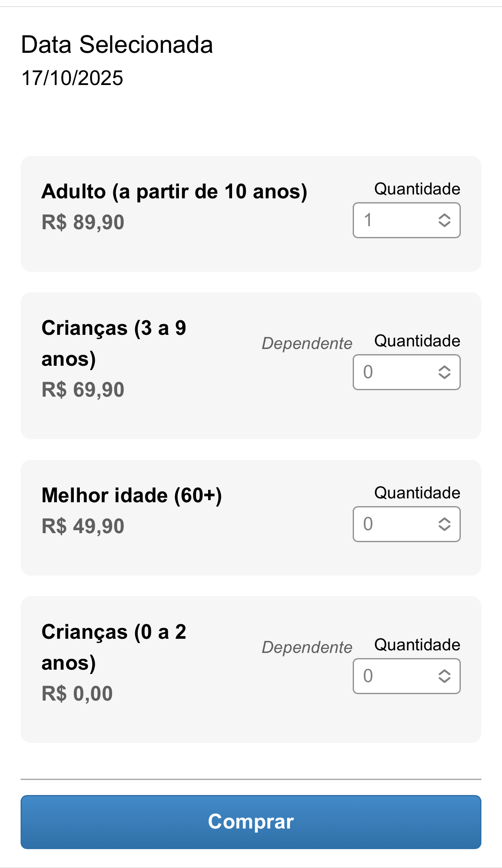502x868 pixels.
Task: Click the Melhor idade (60+) title
Action: point(131,495)
